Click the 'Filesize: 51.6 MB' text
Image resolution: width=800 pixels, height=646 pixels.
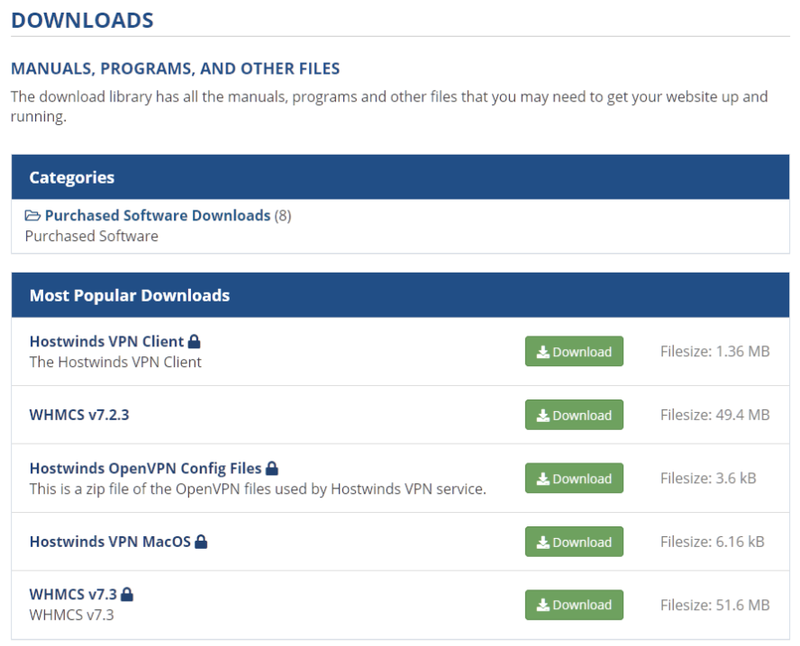(x=715, y=605)
